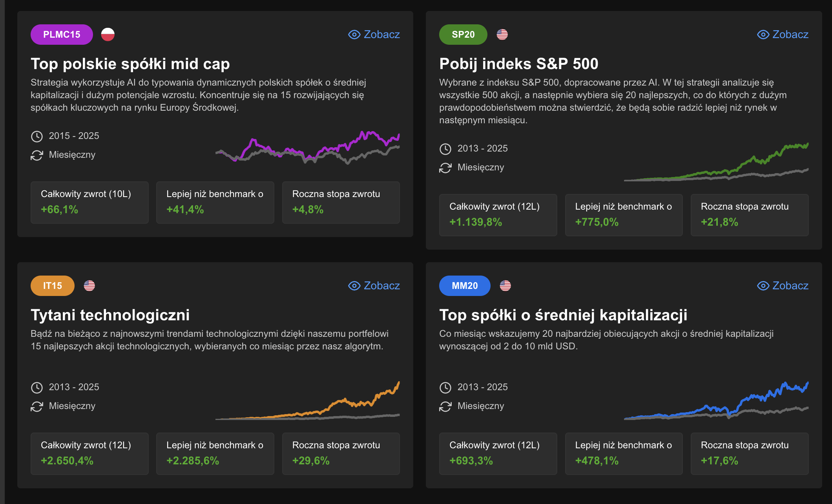Click the US flag beside MM20 badge

click(505, 286)
